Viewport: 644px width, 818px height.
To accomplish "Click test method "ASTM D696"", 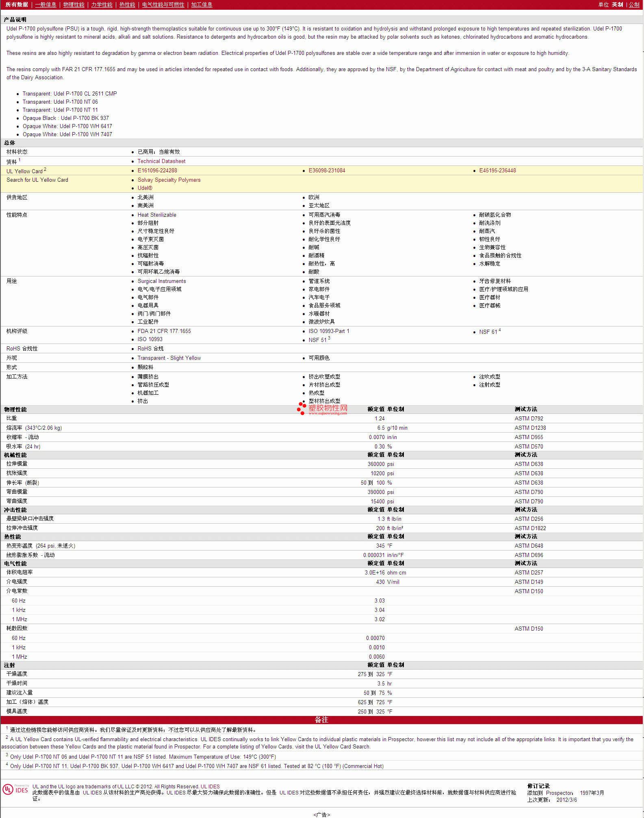I will [x=529, y=555].
